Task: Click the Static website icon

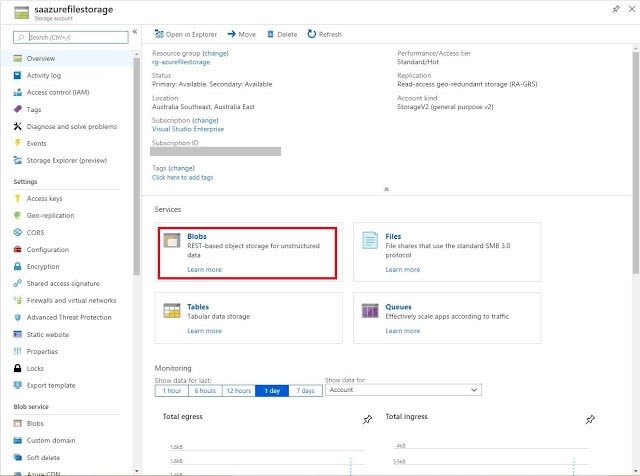Action: [x=17, y=334]
